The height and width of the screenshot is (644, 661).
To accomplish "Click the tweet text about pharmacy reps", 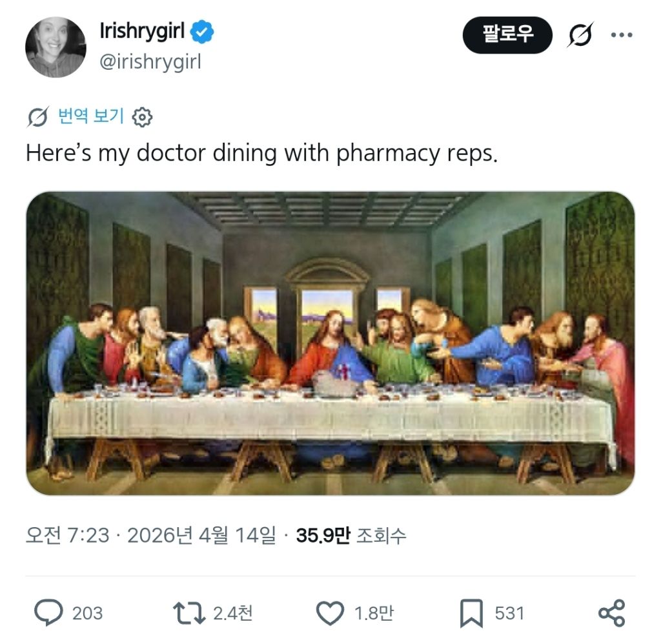I will [261, 153].
